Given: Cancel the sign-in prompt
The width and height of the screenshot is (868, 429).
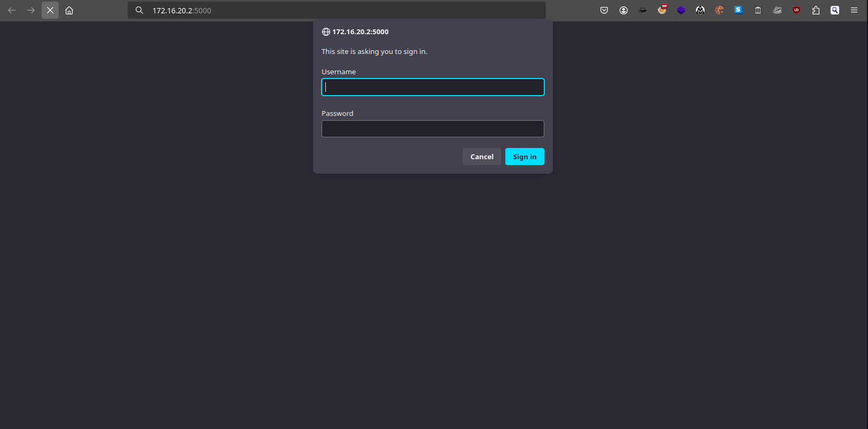Looking at the screenshot, I should click(481, 157).
